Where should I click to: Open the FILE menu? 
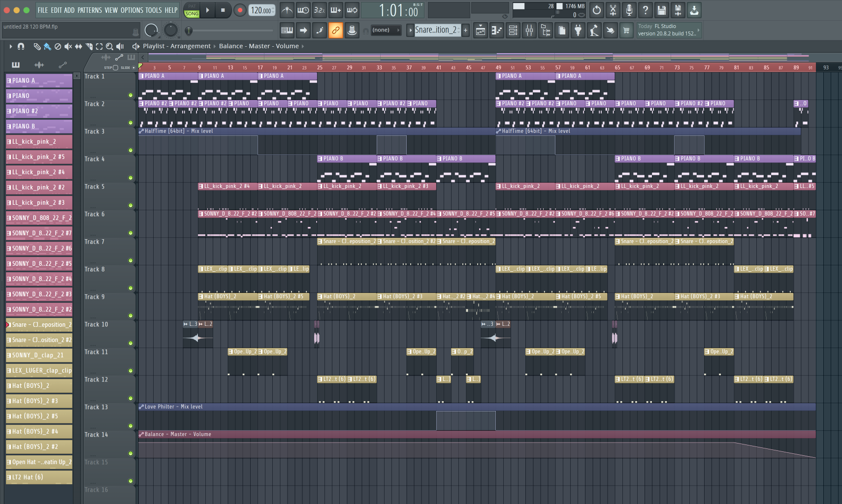coord(43,10)
